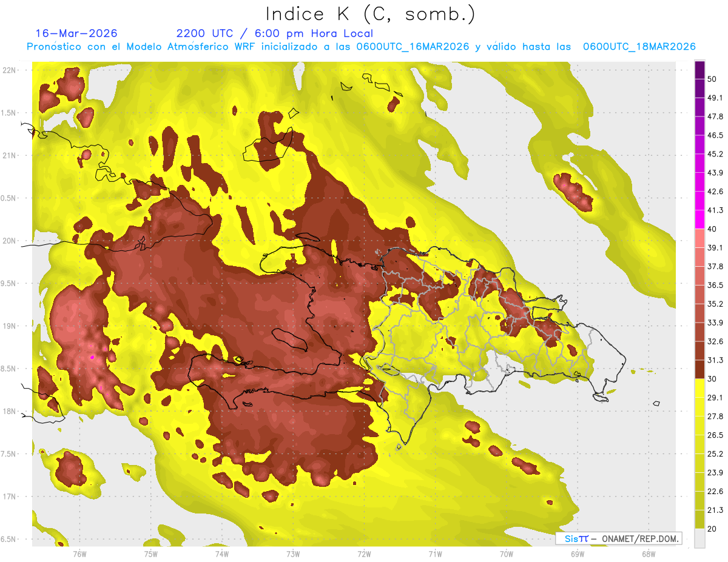Click the '73W' longitude label
The image size is (728, 562).
pyautogui.click(x=293, y=554)
